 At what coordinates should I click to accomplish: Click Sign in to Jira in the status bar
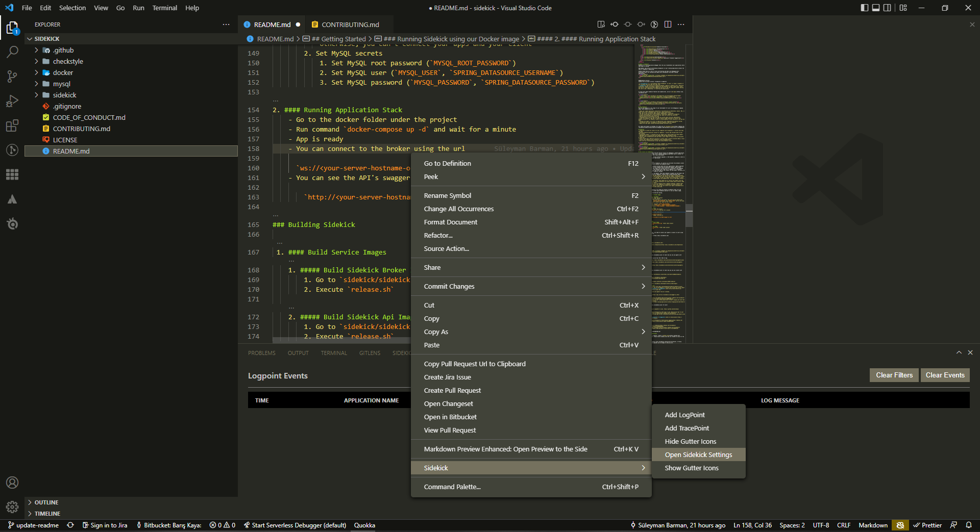105,525
